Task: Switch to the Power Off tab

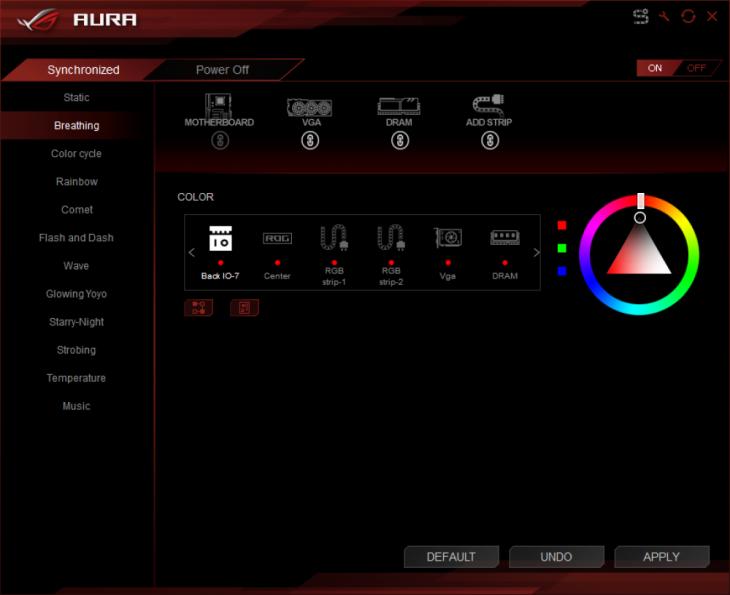Action: tap(222, 70)
